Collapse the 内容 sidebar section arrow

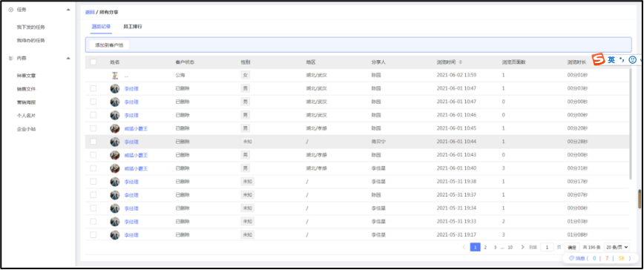(68, 59)
